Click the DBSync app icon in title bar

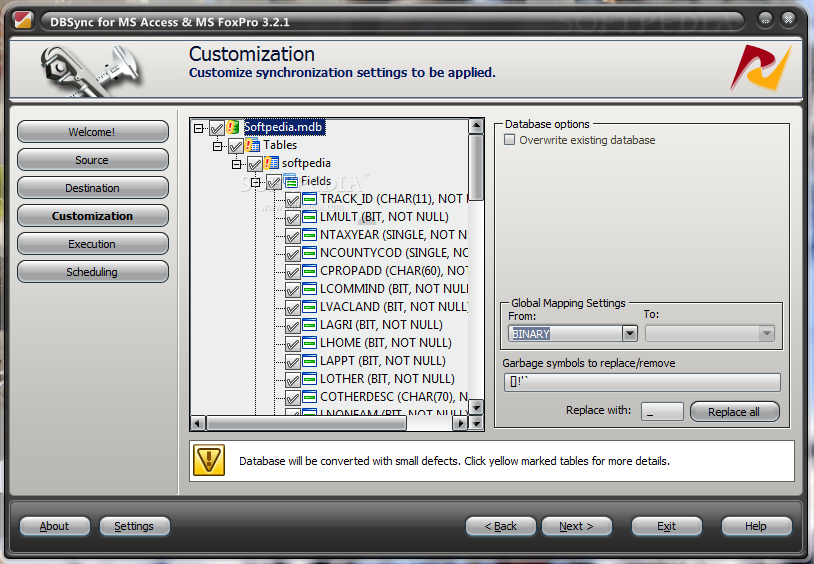(22, 21)
